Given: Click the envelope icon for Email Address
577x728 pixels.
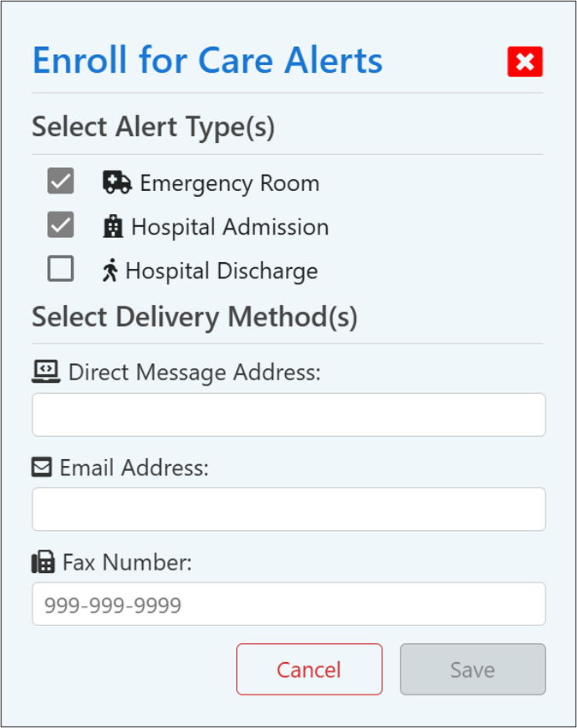Looking at the screenshot, I should (42, 467).
